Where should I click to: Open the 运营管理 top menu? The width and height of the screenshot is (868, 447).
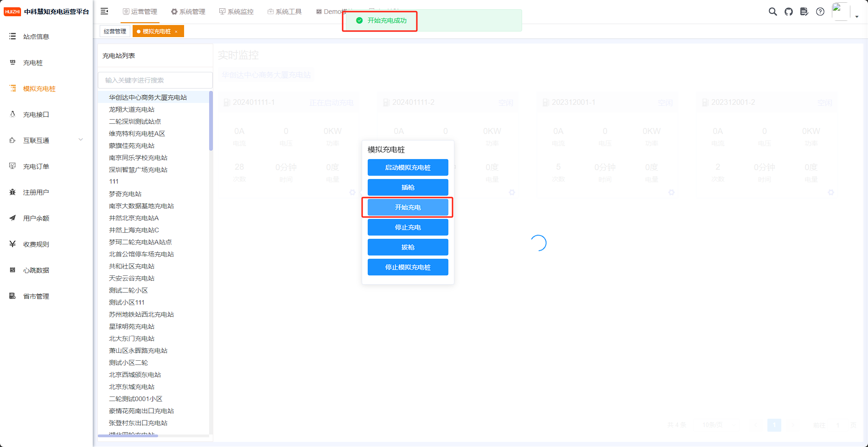140,12
